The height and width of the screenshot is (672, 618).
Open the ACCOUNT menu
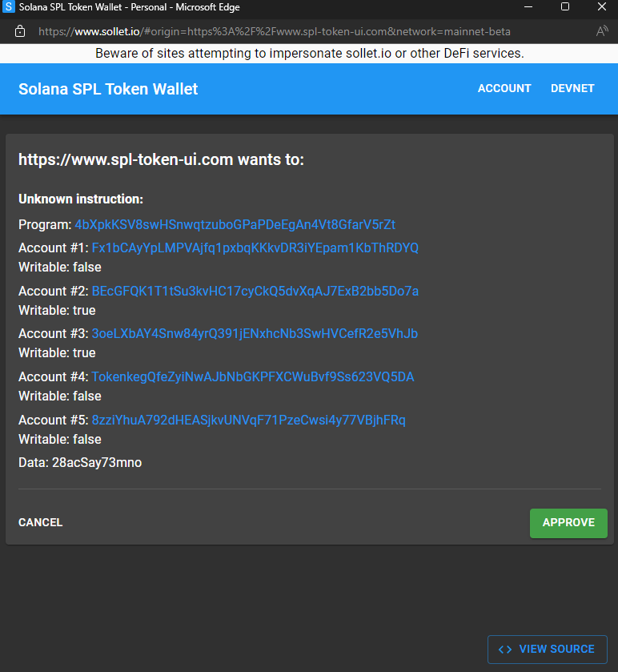pyautogui.click(x=504, y=88)
